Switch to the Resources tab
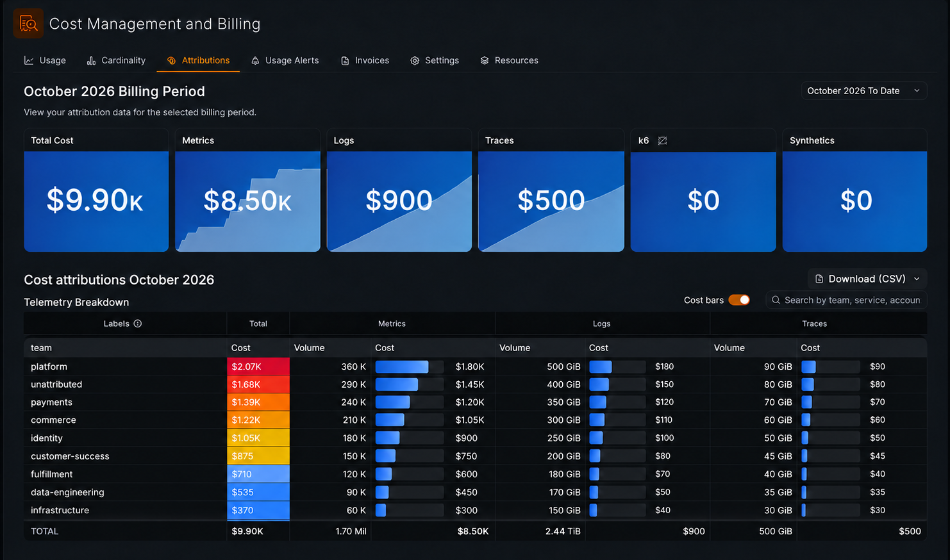The height and width of the screenshot is (560, 950). (509, 60)
